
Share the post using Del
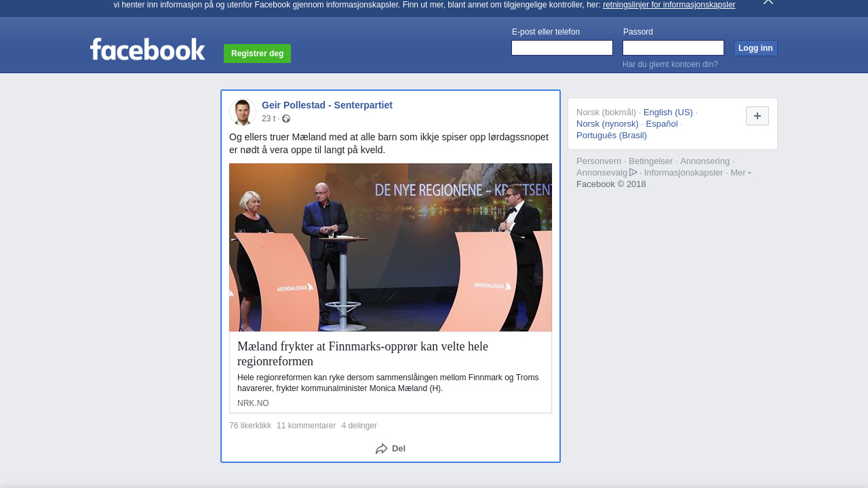tap(391, 449)
